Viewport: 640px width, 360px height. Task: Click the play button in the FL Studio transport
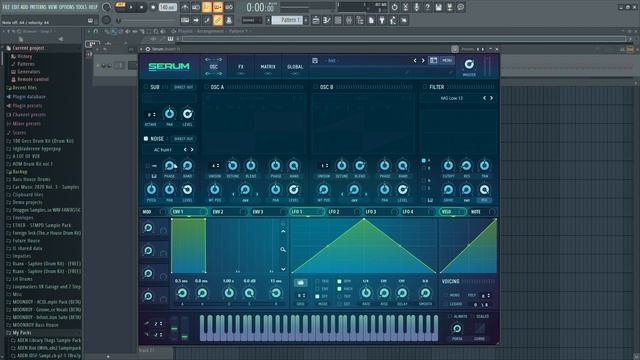pyautogui.click(x=131, y=7)
